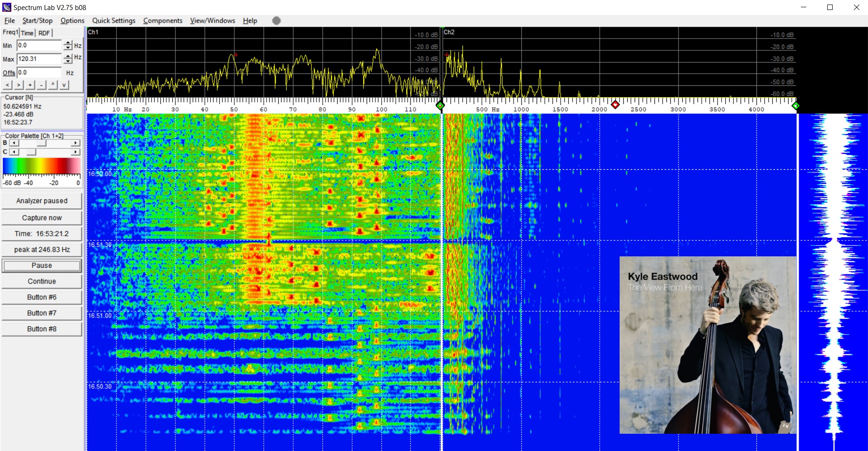Open the File menu
Screen dimensions: 868x451
(x=10, y=20)
